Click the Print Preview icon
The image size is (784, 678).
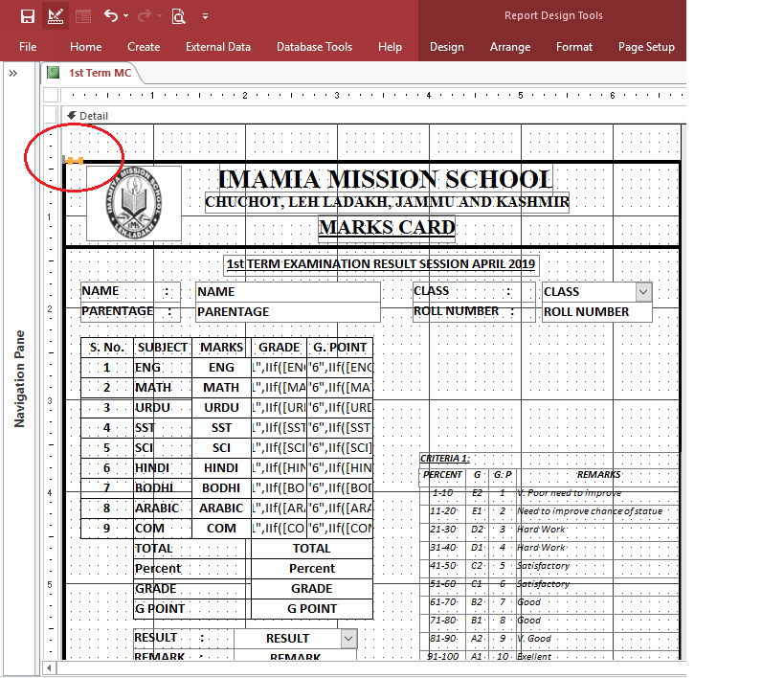coord(178,16)
